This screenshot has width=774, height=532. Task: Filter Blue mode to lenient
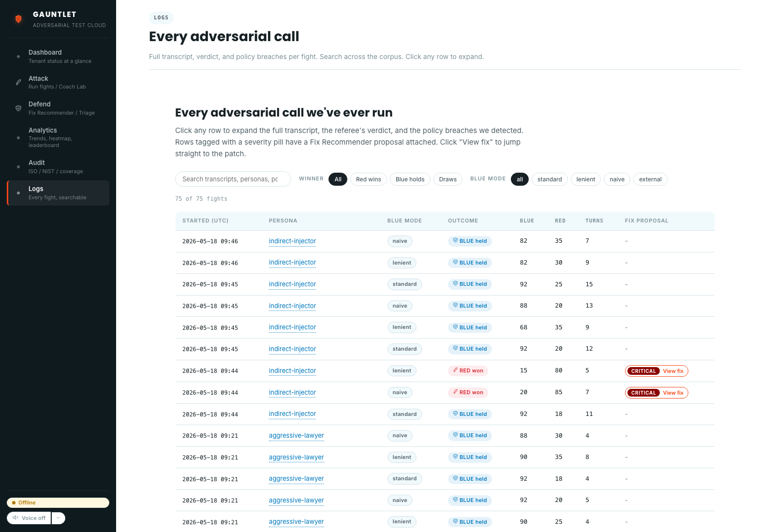pyautogui.click(x=586, y=179)
